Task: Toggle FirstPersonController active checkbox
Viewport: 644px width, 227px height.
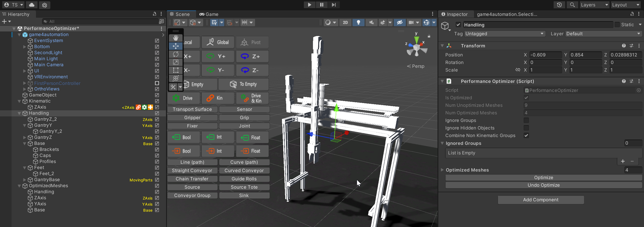Action: [x=157, y=83]
